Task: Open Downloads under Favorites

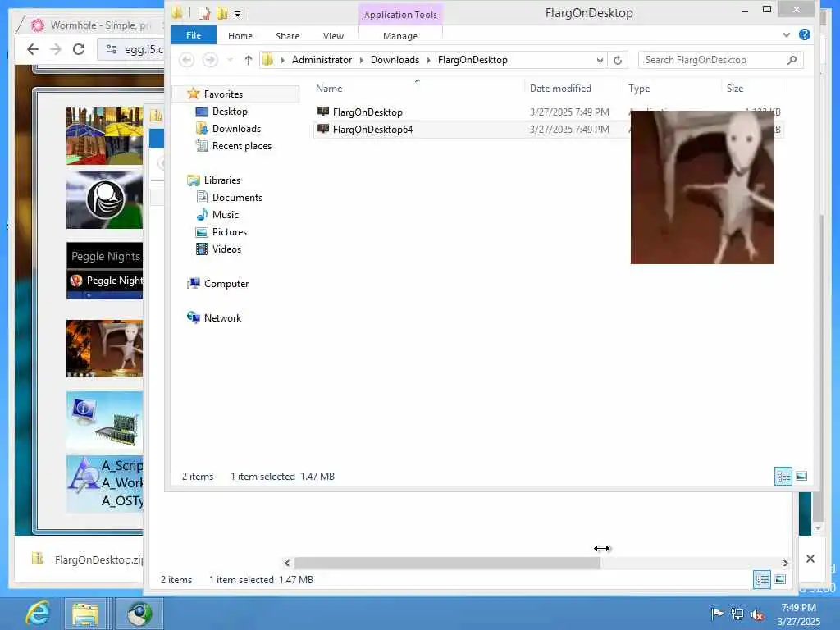Action: [236, 129]
